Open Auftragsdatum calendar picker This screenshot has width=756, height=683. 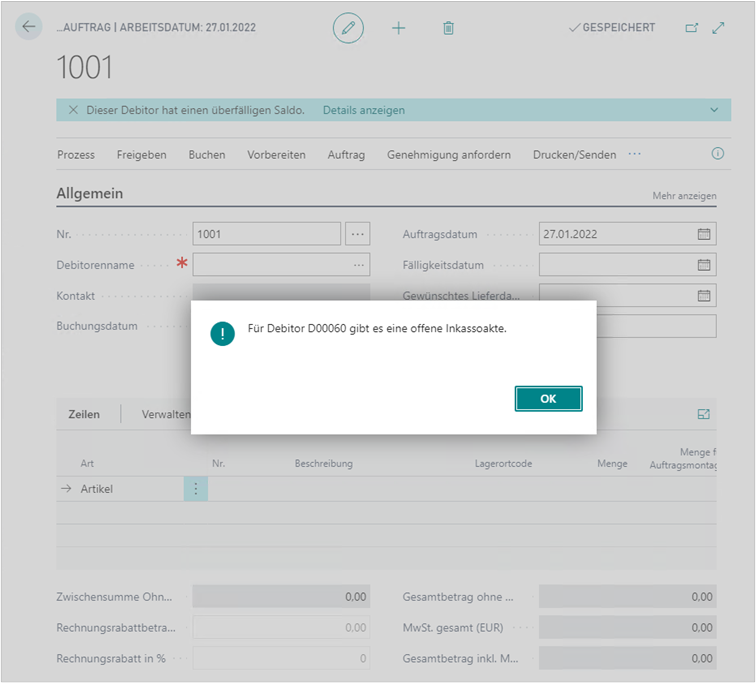tap(703, 234)
